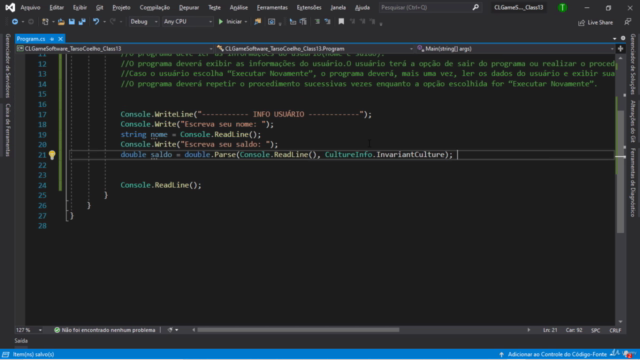Screen dimensions: 640x360
Task: Open the Arquivo menu
Action: point(30,7)
